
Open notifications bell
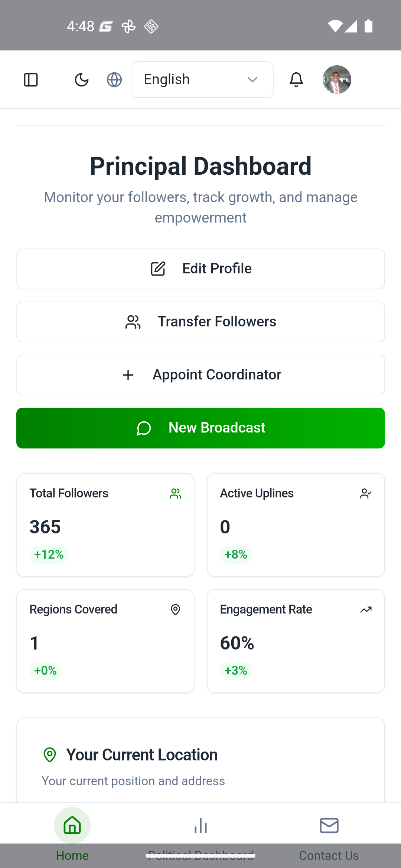point(296,80)
